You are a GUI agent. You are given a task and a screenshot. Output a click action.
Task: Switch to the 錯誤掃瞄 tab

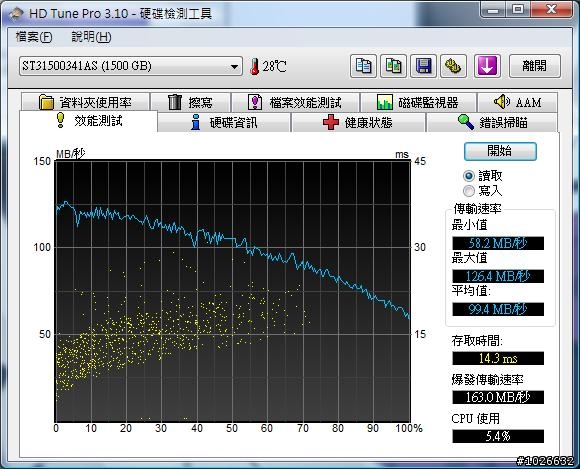coord(492,122)
